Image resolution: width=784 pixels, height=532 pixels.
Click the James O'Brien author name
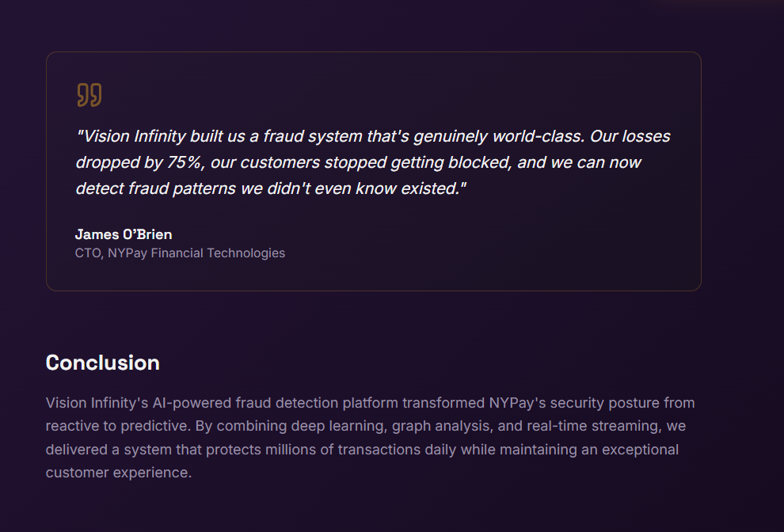(x=124, y=234)
